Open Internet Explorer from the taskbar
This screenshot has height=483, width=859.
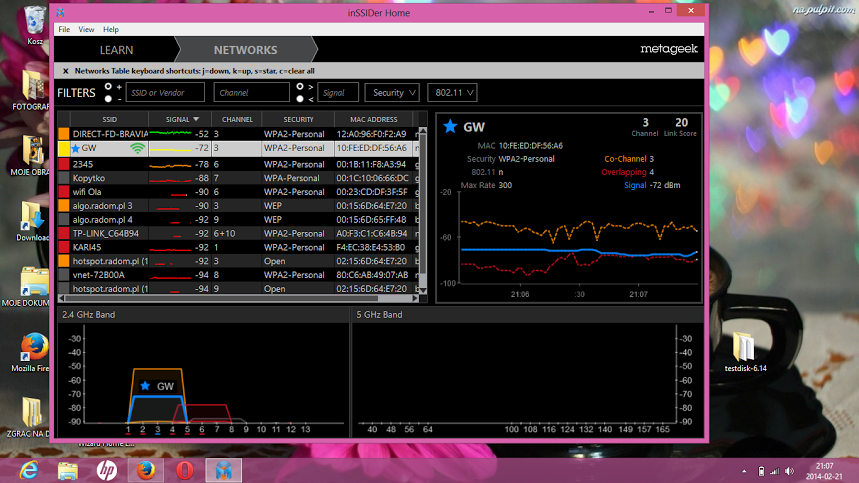[28, 470]
